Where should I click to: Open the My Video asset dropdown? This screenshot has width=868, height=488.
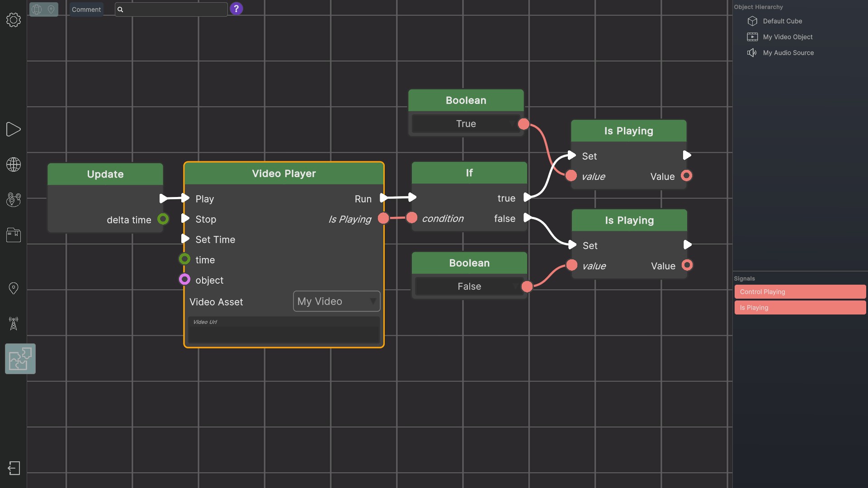point(336,301)
